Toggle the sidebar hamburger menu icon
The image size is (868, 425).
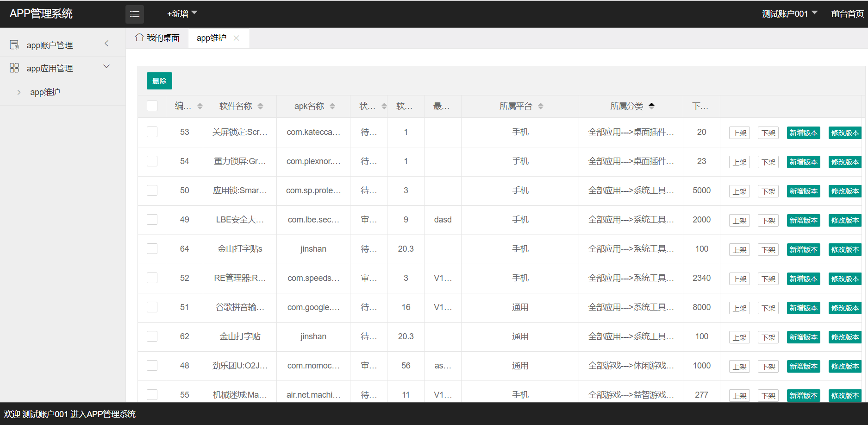pos(135,14)
